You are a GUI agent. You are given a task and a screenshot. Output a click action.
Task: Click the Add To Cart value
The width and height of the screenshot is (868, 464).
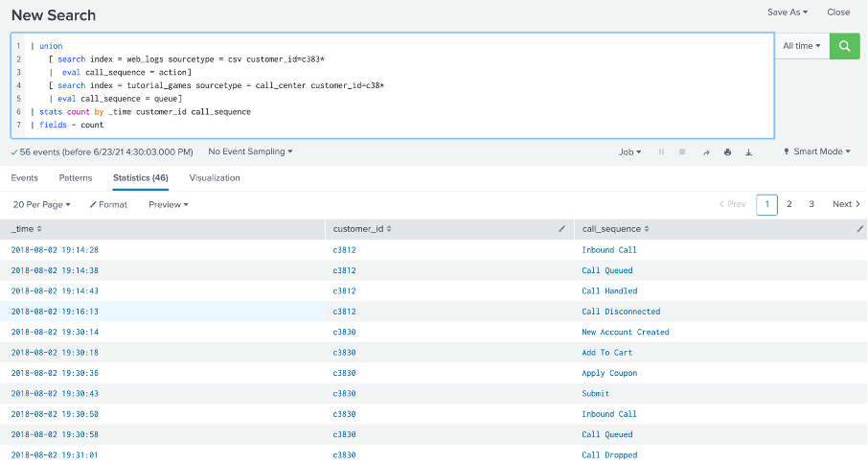[x=606, y=352]
